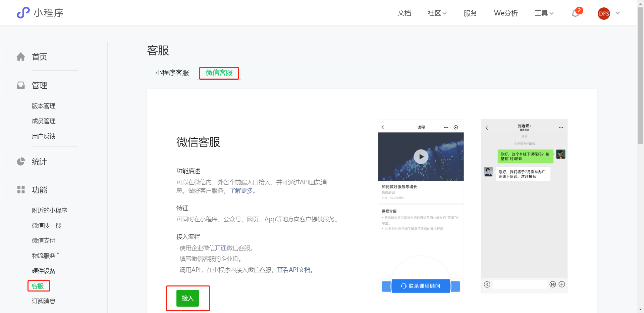This screenshot has width=644, height=313.
Task: Expand the 社区 dropdown menu
Action: 437,13
